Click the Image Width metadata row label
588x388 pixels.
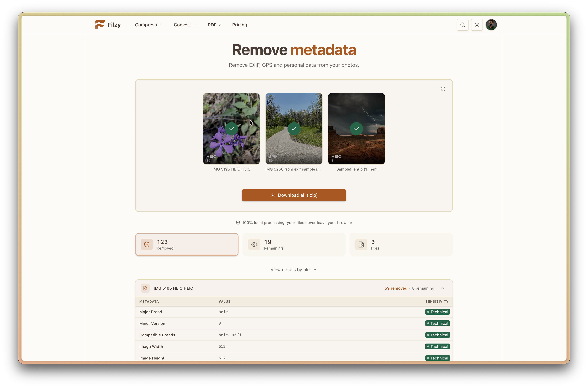[x=151, y=347]
